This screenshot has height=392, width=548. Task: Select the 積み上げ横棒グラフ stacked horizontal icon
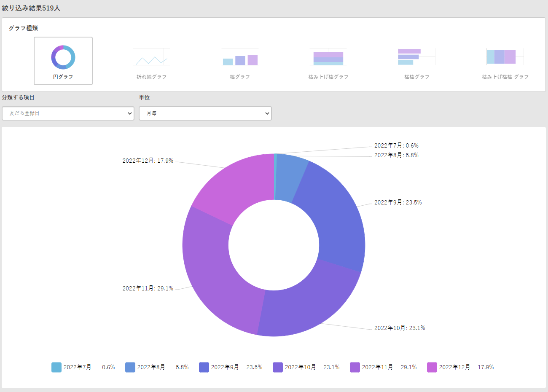pyautogui.click(x=505, y=57)
